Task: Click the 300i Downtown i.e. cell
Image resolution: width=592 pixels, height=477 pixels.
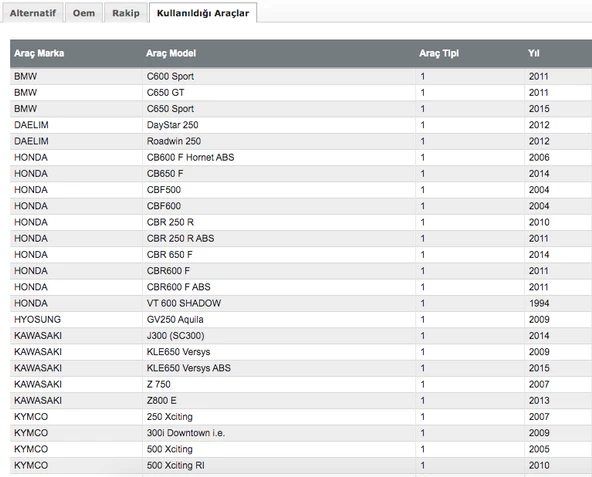Action: click(279, 434)
